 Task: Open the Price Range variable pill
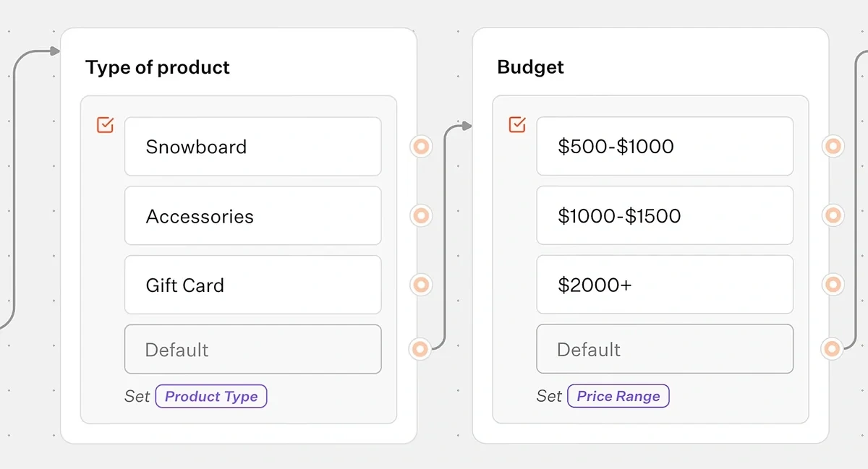pos(618,396)
